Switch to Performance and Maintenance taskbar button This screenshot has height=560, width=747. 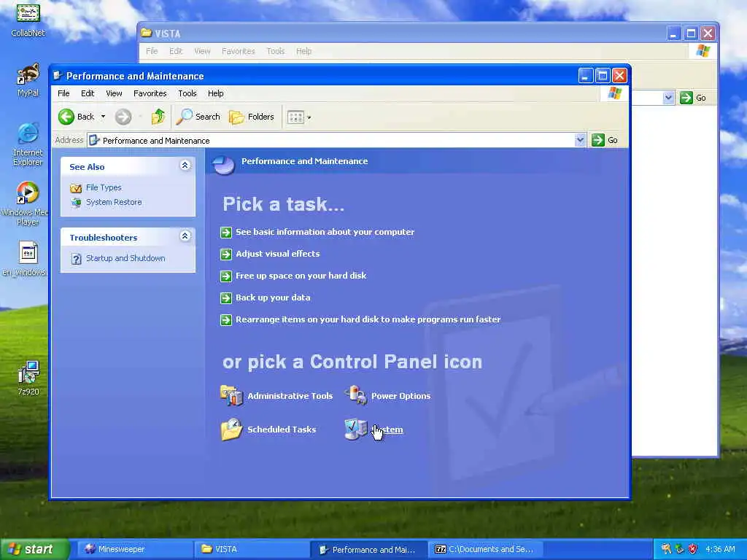pos(368,550)
